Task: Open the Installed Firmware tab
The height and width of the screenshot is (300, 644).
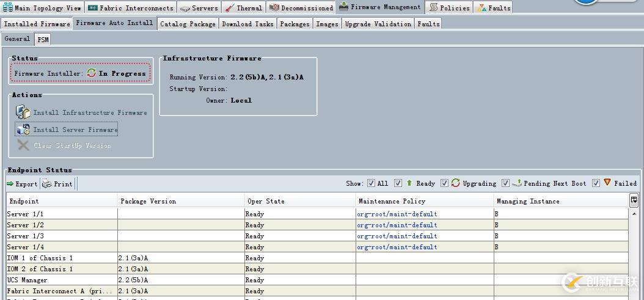Action: click(x=37, y=24)
